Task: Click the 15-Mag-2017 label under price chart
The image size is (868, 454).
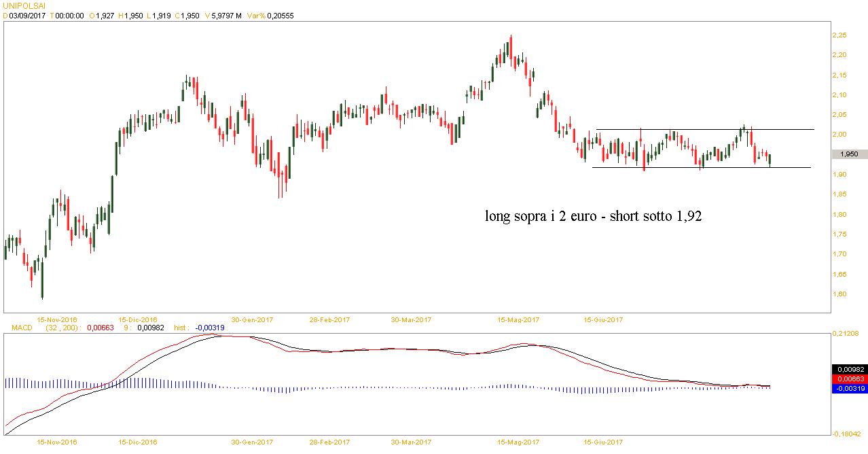Action: [x=518, y=319]
